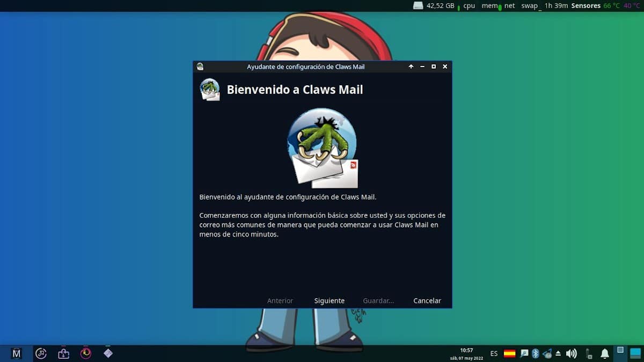Click the Claws Mail icon in title bar
Viewport: 644px width, 362px height.
tap(200, 67)
